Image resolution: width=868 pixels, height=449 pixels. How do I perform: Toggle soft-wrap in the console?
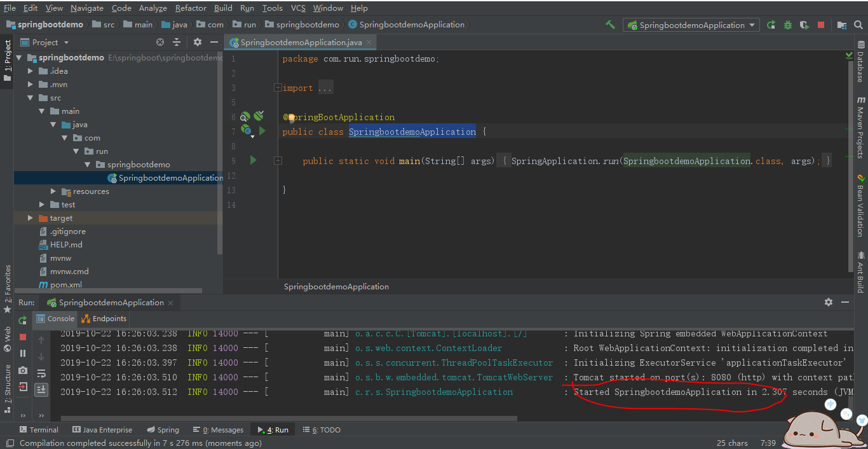click(x=41, y=373)
